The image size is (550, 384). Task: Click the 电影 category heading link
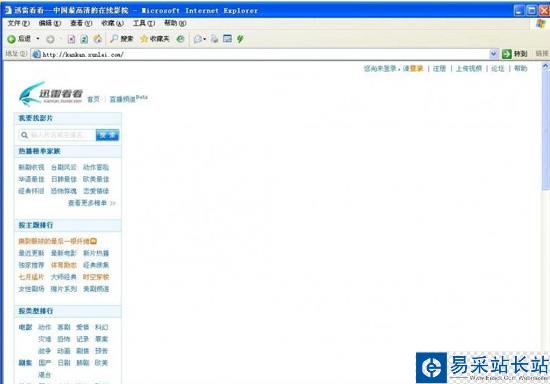tap(25, 327)
